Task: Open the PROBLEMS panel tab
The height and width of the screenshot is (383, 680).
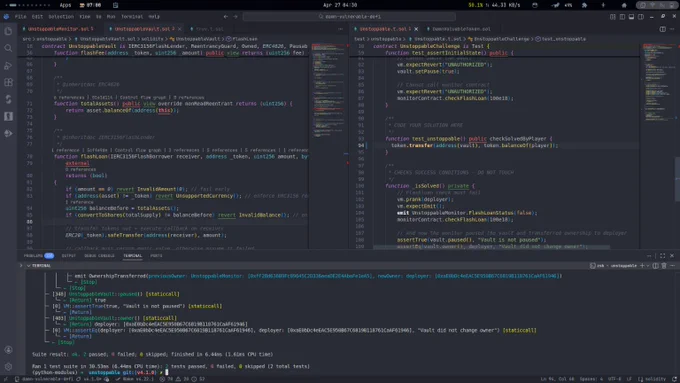Action: [39, 255]
